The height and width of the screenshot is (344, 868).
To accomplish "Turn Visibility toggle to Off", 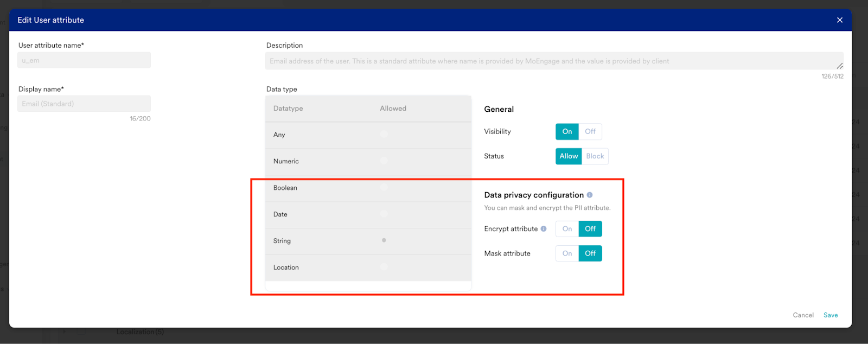I will [x=590, y=132].
